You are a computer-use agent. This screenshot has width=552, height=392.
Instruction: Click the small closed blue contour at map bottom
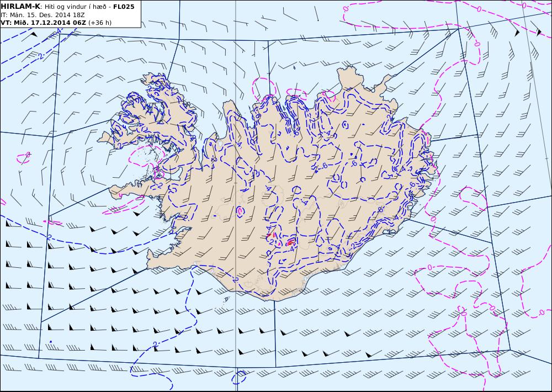click(x=238, y=377)
